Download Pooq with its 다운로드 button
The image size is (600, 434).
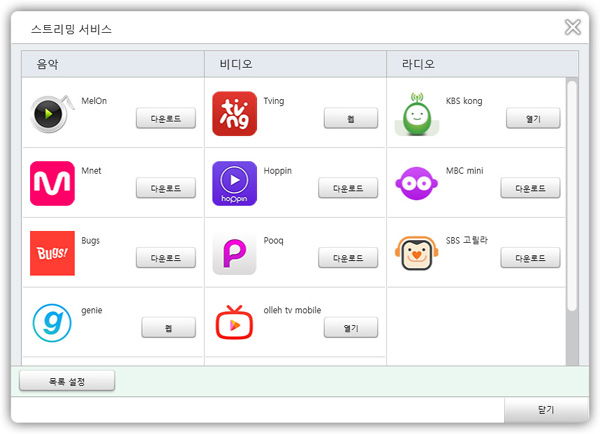348,258
